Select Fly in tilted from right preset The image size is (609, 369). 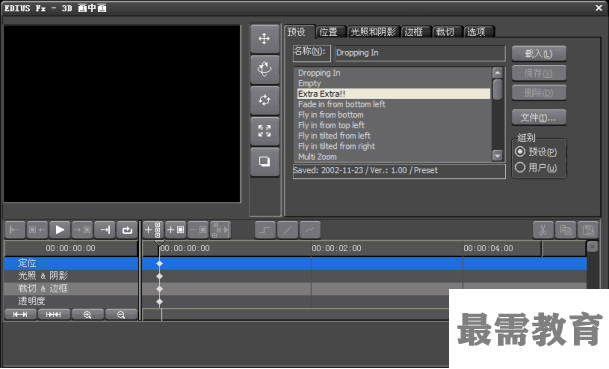[393, 146]
